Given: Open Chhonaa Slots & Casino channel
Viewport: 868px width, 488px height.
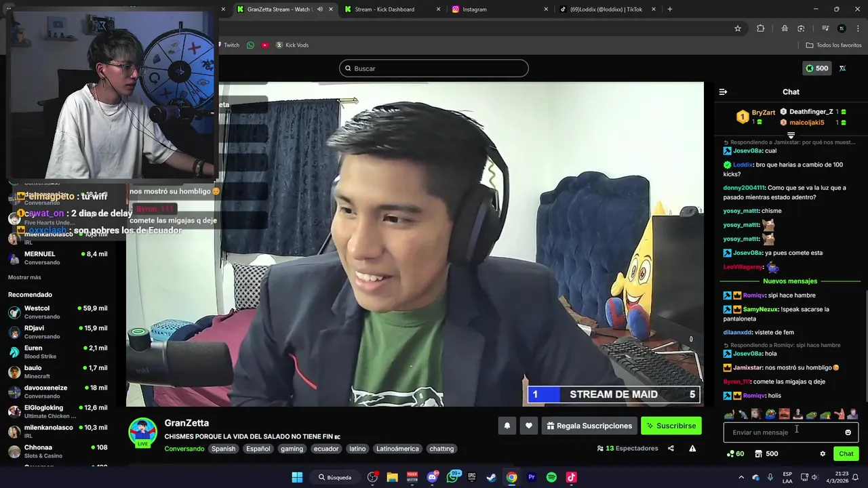Looking at the screenshot, I should [x=58, y=451].
